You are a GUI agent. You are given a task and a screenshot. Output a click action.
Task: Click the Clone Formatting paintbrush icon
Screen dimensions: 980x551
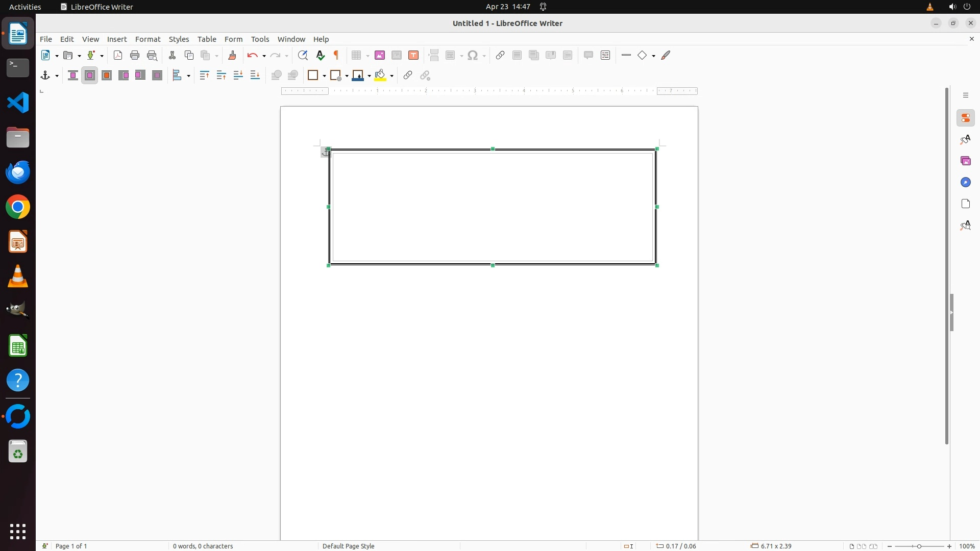[232, 56]
